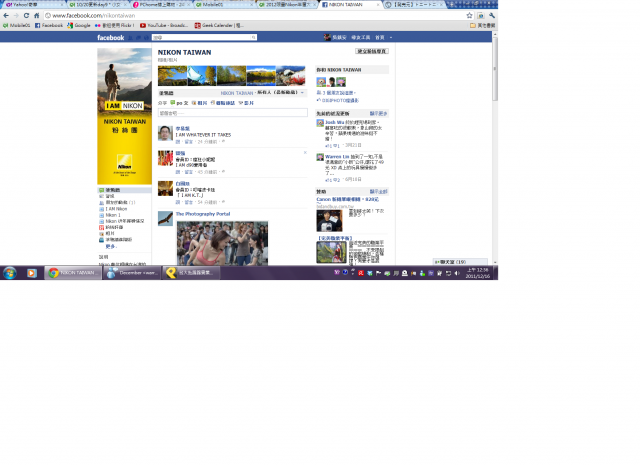Click the URL address bar
This screenshot has height=465, width=640.
point(253,16)
